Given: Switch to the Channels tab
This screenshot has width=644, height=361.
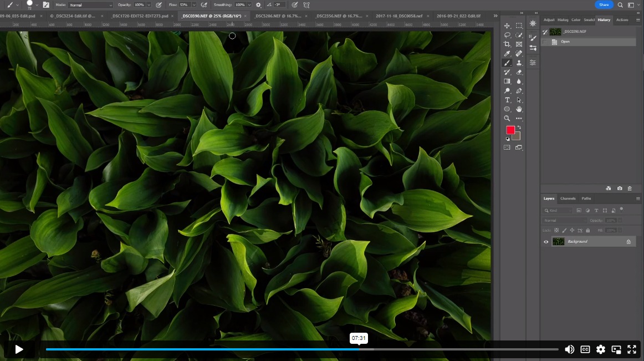Looking at the screenshot, I should click(568, 199).
